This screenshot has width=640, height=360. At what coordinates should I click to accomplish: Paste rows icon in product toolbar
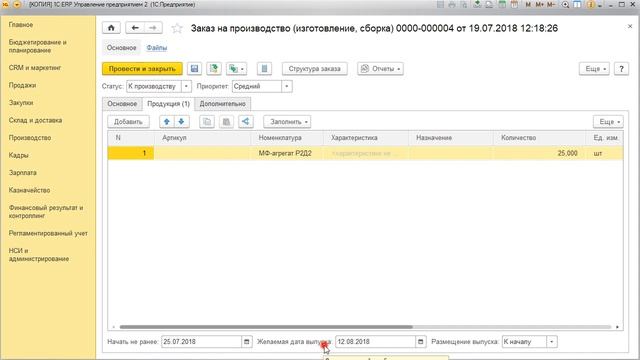tap(226, 122)
